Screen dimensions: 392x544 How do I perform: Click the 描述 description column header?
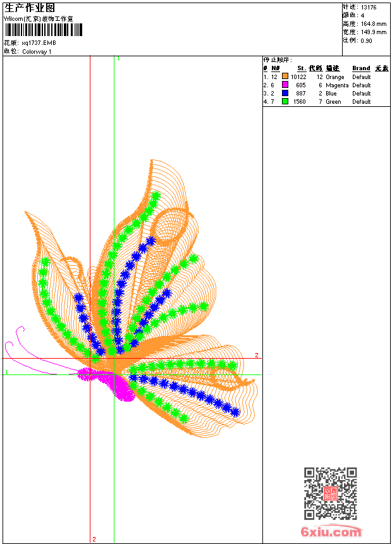pyautogui.click(x=333, y=68)
